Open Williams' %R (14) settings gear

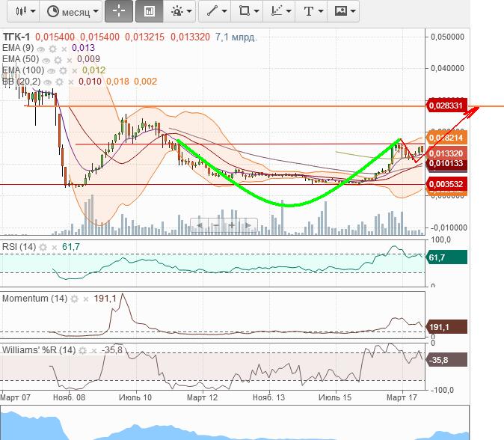point(82,350)
